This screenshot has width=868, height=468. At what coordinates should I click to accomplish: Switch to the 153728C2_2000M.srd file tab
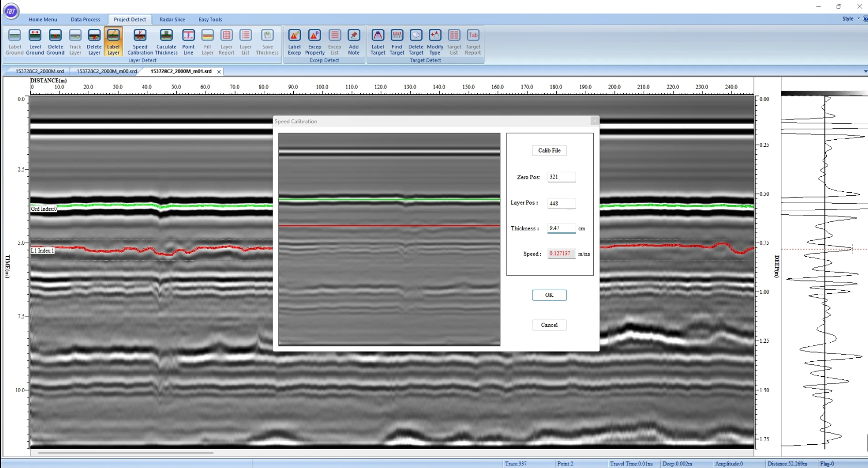tap(40, 71)
